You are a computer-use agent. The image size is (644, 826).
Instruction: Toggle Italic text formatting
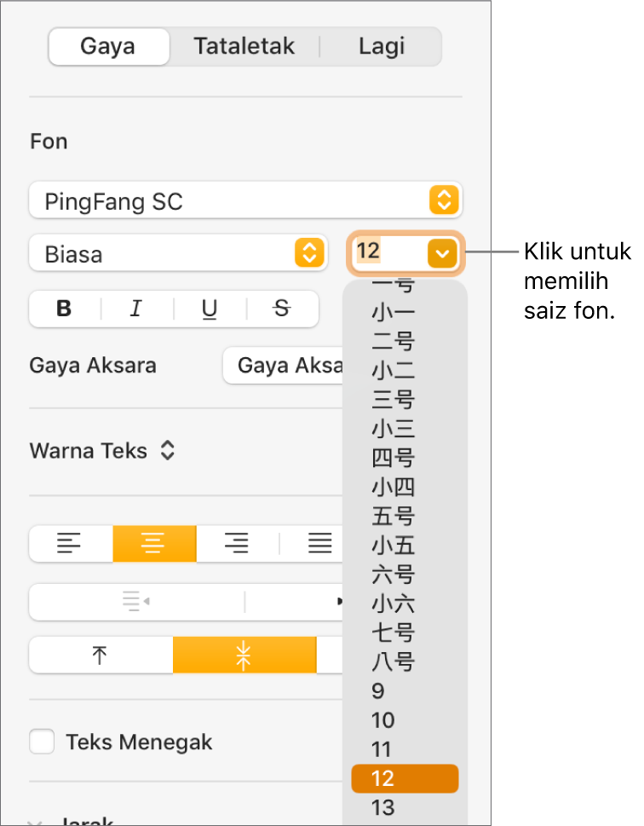click(x=136, y=309)
